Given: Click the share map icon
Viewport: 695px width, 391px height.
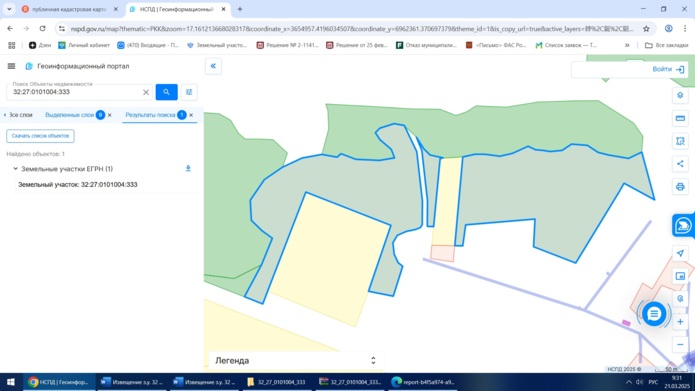Looking at the screenshot, I should tap(680, 164).
